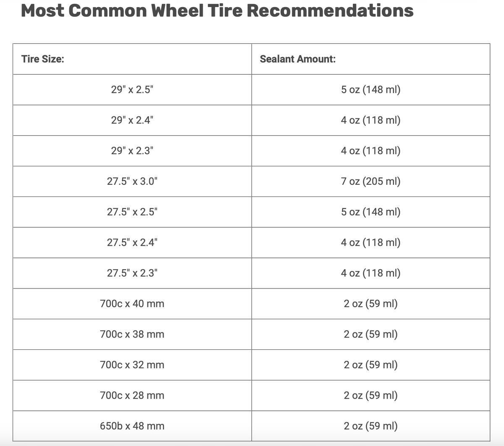The width and height of the screenshot is (504, 446).
Task: Select the 700c x 38 mm cell
Action: click(x=132, y=335)
